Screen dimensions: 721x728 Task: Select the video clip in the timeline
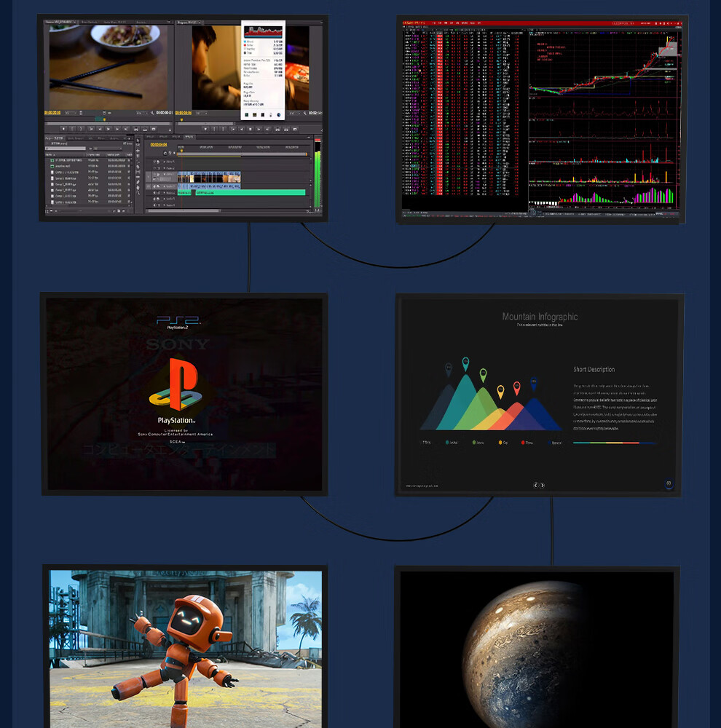tap(209, 177)
